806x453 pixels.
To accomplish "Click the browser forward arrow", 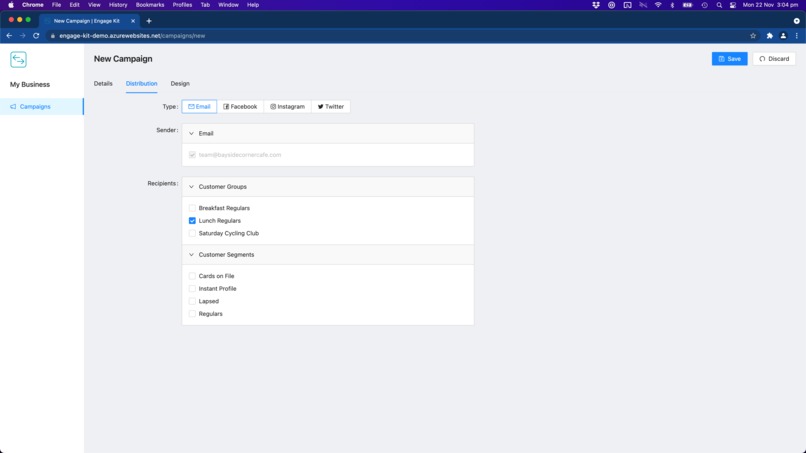I will pyautogui.click(x=23, y=35).
